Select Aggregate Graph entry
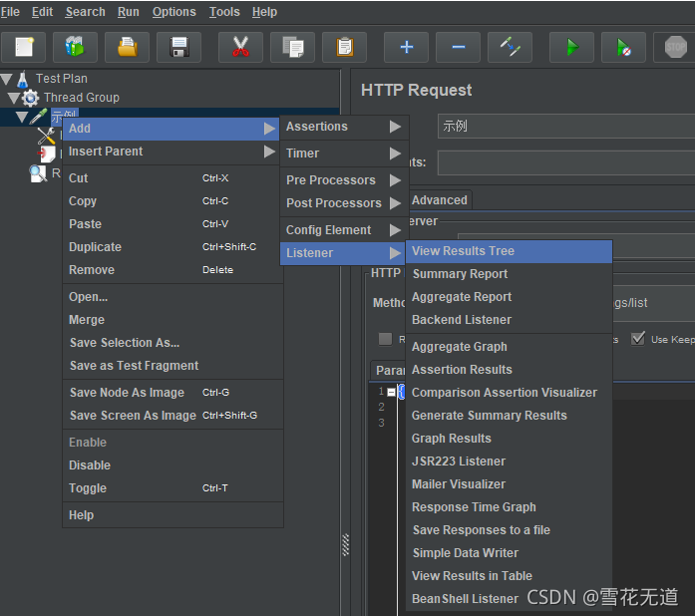This screenshot has height=616, width=695. [x=509, y=347]
